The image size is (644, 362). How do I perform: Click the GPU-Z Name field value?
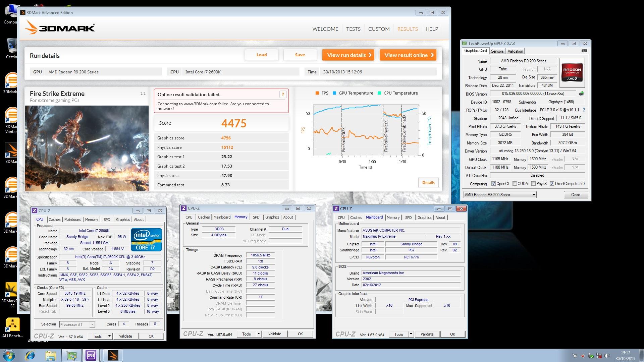[x=523, y=61]
